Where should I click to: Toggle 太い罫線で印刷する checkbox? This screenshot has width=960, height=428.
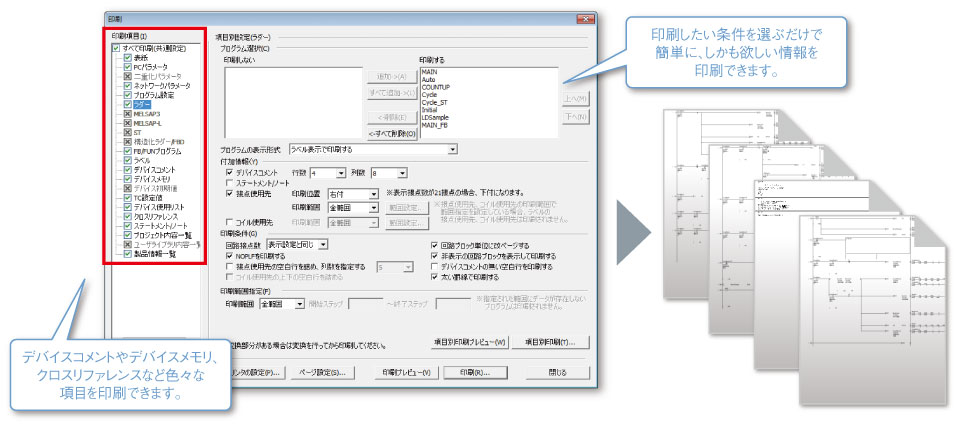tap(435, 277)
